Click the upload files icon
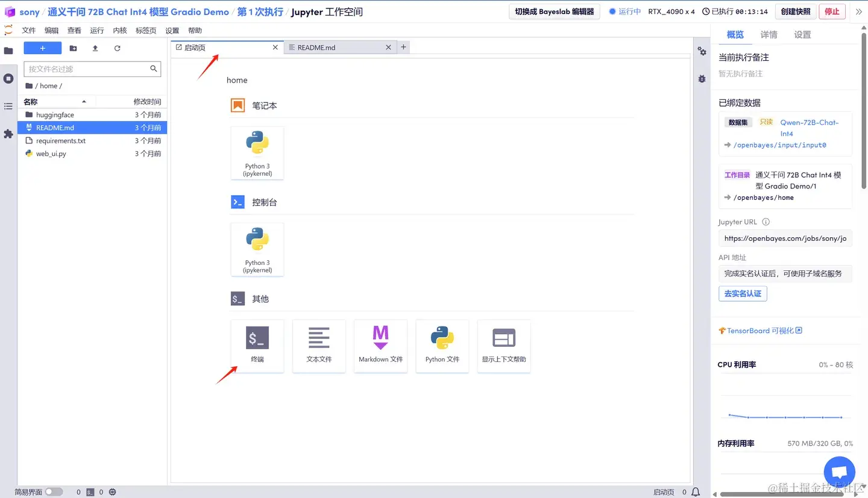868x498 pixels. 95,48
